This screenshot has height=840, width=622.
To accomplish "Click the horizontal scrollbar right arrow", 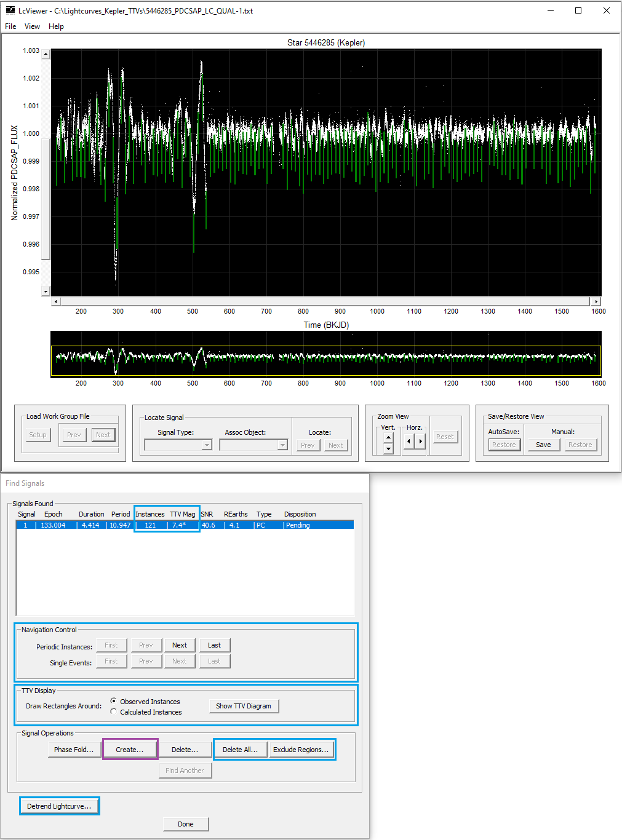I will point(596,301).
